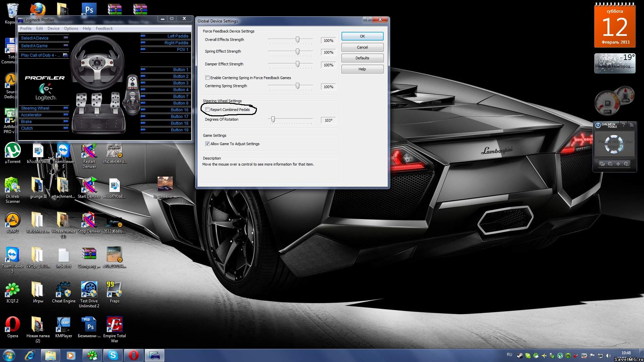The width and height of the screenshot is (644, 362).
Task: Click the game icon beside Play Call of Duty 4
Action: pos(65,55)
